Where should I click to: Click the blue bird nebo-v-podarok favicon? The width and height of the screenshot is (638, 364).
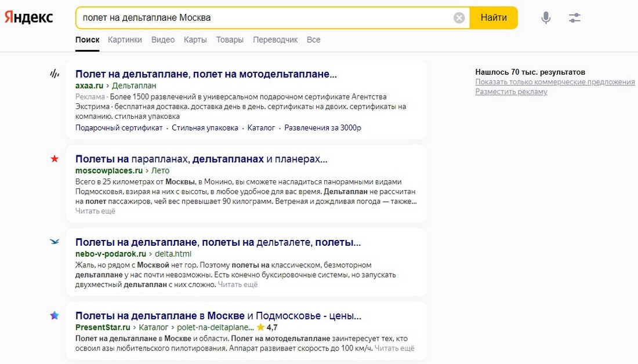pyautogui.click(x=55, y=242)
